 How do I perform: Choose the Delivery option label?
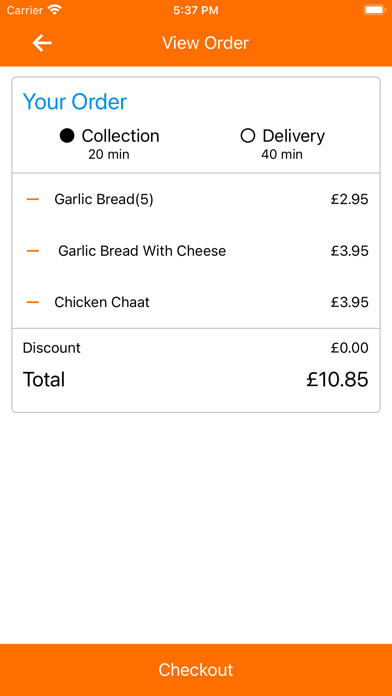coord(293,136)
